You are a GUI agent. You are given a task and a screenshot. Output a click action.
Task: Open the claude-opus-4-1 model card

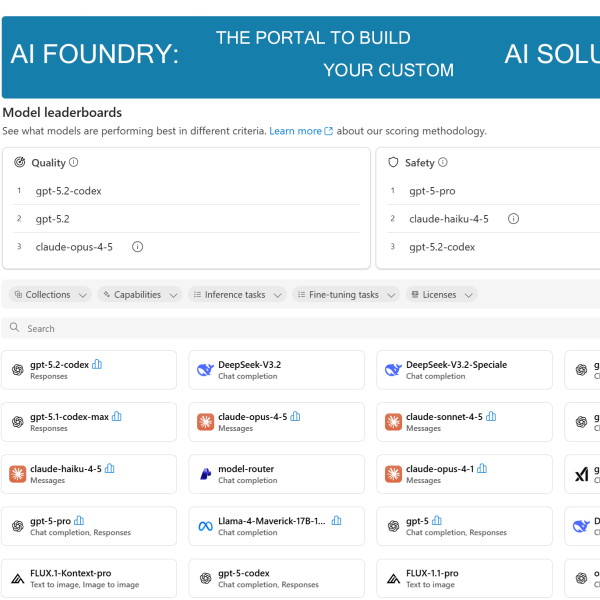(465, 474)
